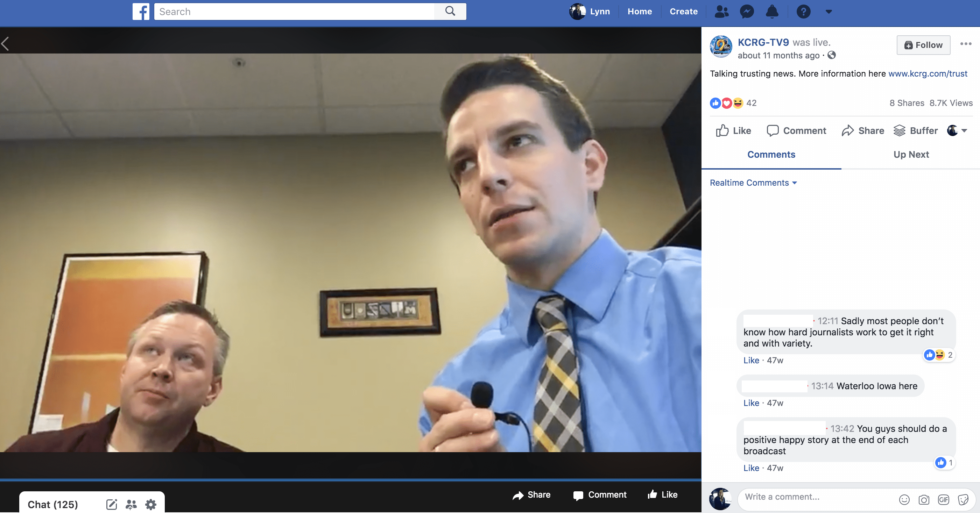Click the Buffer button

click(915, 130)
